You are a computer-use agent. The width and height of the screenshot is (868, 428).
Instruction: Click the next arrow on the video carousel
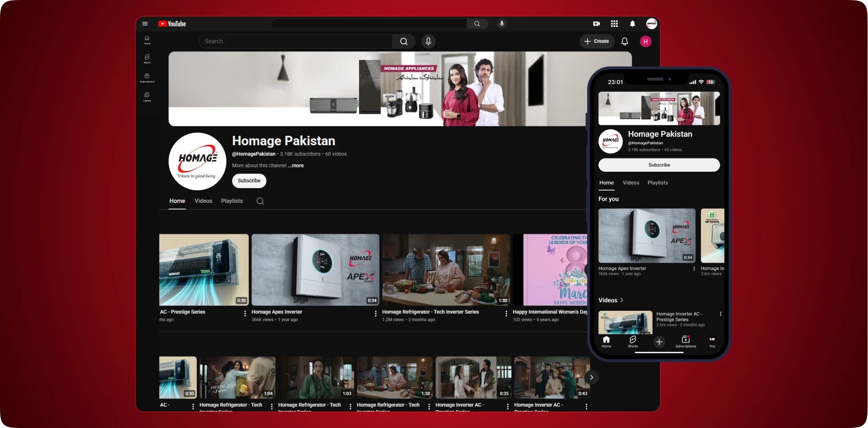[x=591, y=377]
